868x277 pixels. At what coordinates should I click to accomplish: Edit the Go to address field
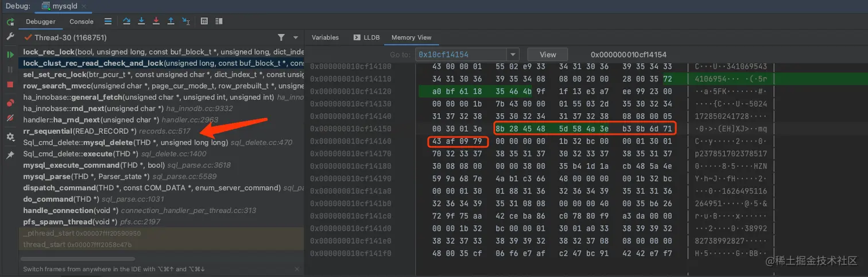pyautogui.click(x=461, y=55)
